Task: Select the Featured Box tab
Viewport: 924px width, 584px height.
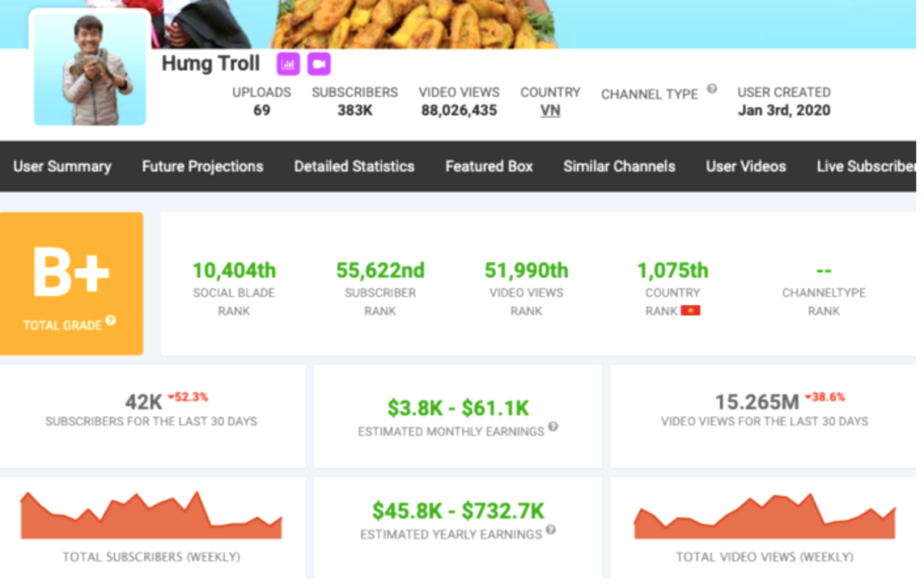Action: (489, 166)
